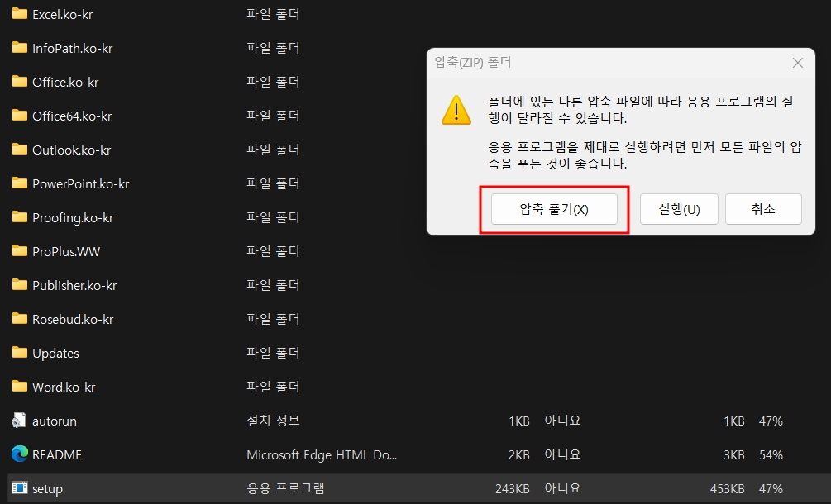
Task: Select the Word.ko-kr file name
Action: (x=64, y=388)
